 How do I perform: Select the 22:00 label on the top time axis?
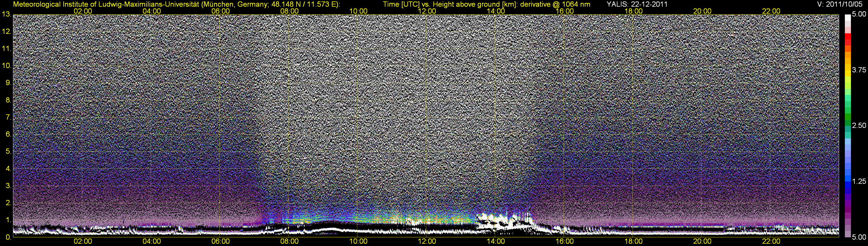[771, 11]
